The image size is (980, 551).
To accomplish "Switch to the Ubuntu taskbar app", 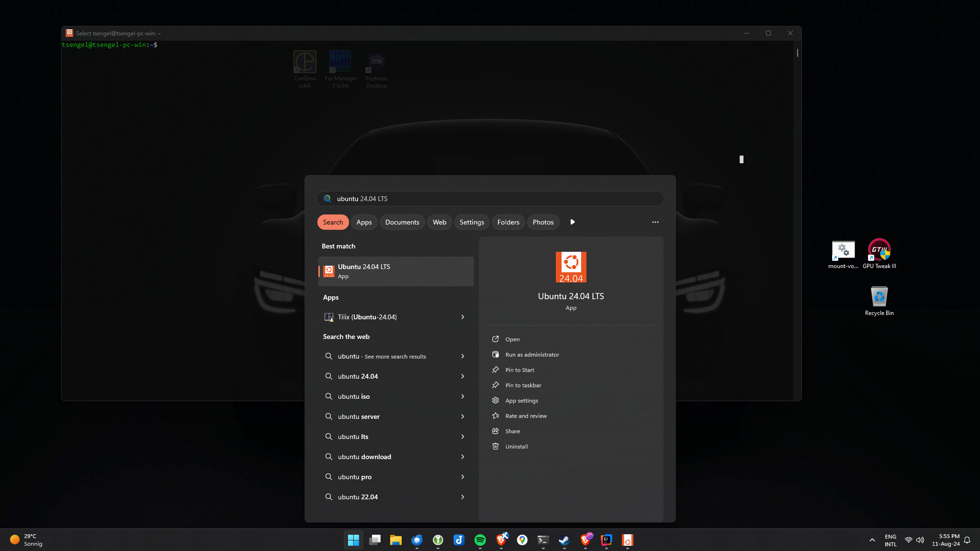I will [x=628, y=540].
